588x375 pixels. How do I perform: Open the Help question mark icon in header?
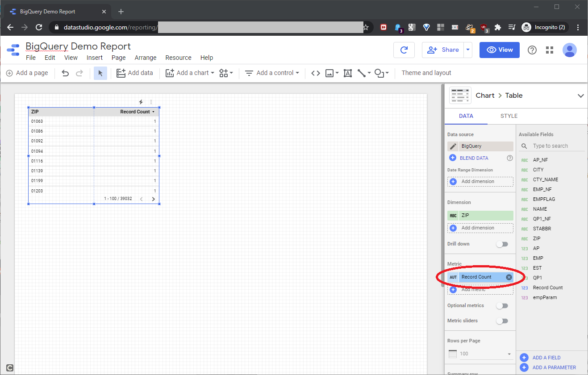click(x=532, y=50)
